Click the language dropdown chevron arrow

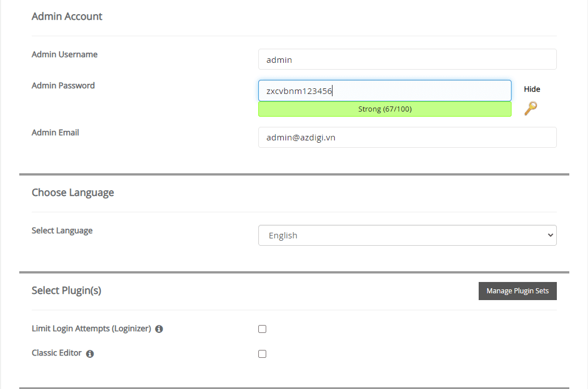tap(549, 235)
